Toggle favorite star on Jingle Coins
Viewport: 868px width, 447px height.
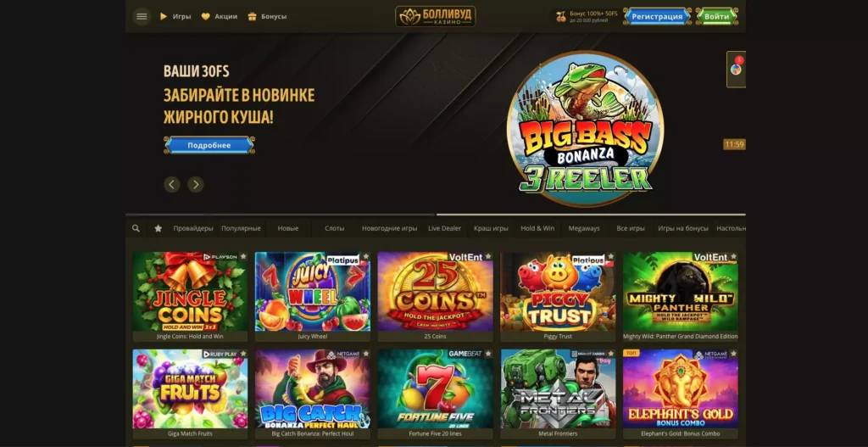click(x=243, y=256)
